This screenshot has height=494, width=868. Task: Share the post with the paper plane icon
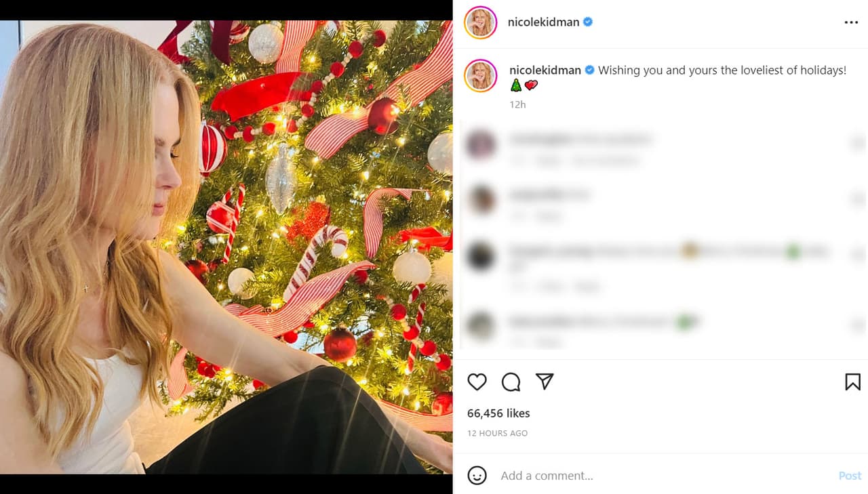(545, 382)
